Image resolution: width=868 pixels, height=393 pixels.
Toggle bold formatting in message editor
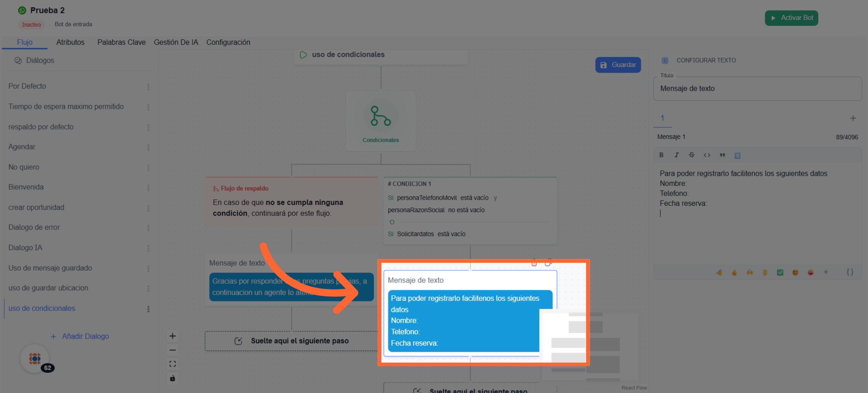tap(661, 155)
